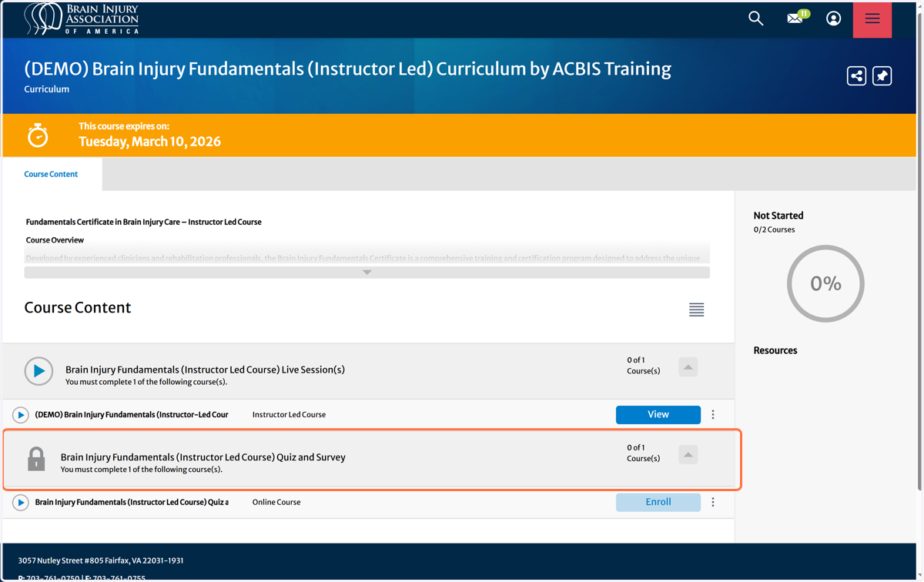Click the '0/2 Courses' progress text
924x582 pixels.
[774, 229]
